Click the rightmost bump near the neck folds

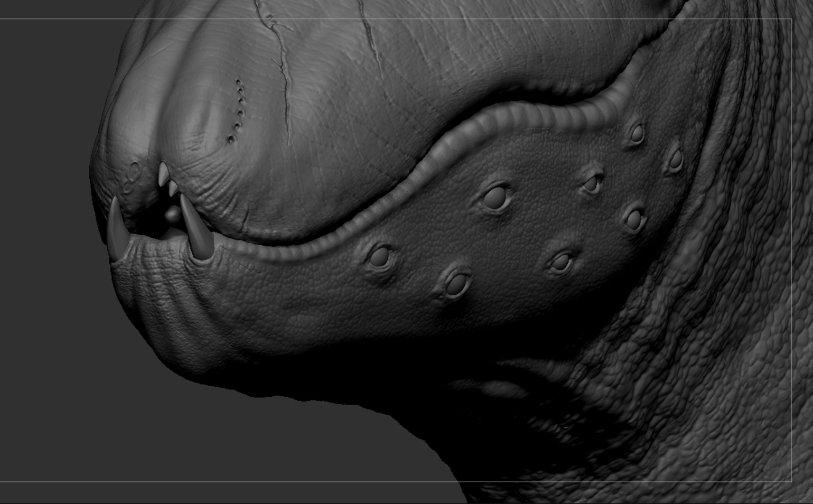(676, 160)
